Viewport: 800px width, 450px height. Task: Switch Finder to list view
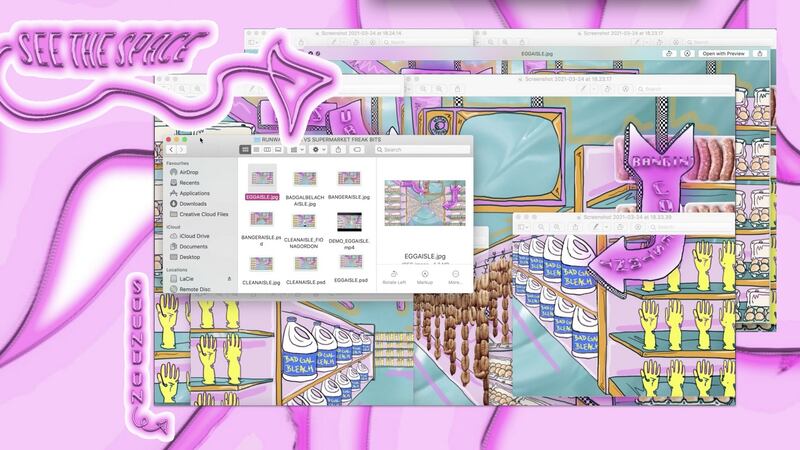pyautogui.click(x=258, y=149)
